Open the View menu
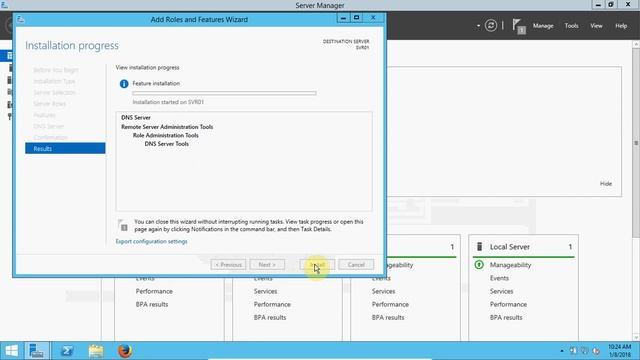Viewport: 640px width, 360px height. click(x=596, y=26)
